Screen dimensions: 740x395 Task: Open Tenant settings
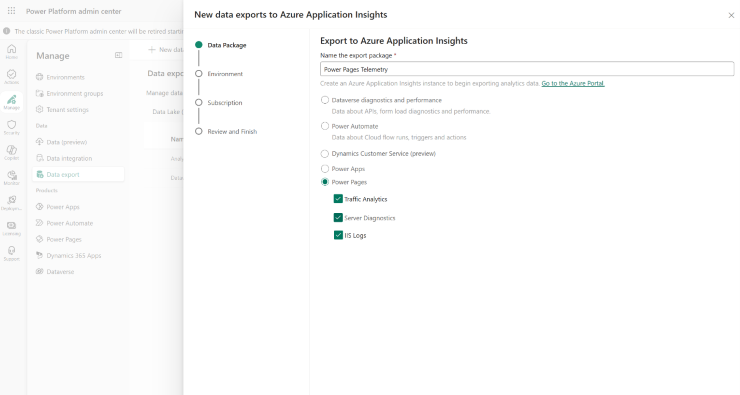(78, 109)
